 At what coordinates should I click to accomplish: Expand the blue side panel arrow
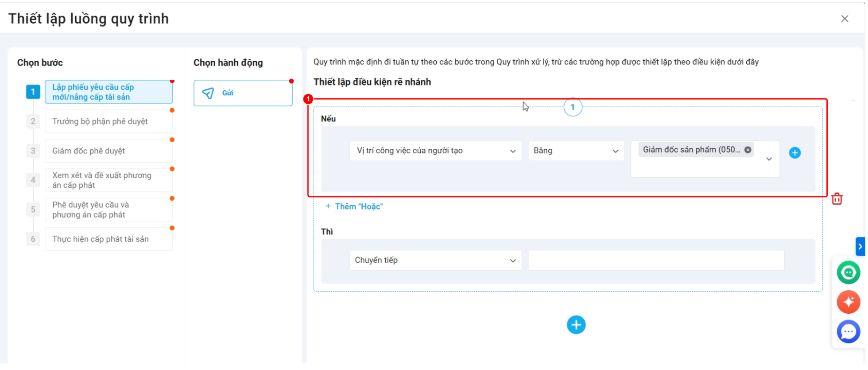(860, 246)
